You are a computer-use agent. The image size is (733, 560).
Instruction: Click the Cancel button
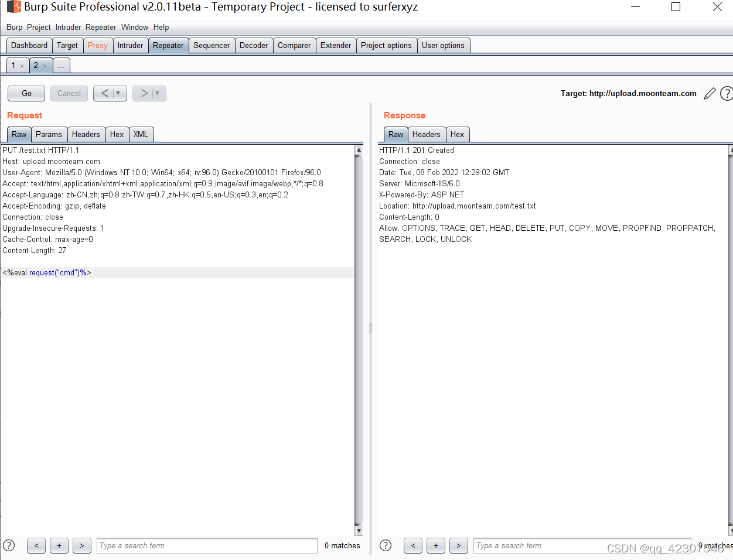pyautogui.click(x=69, y=93)
